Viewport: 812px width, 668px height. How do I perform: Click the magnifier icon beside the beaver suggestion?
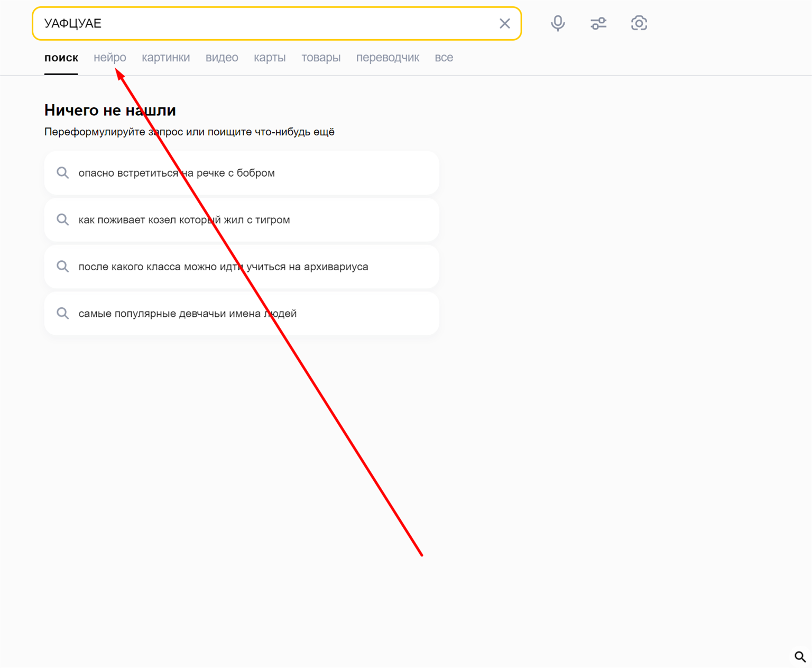point(63,173)
